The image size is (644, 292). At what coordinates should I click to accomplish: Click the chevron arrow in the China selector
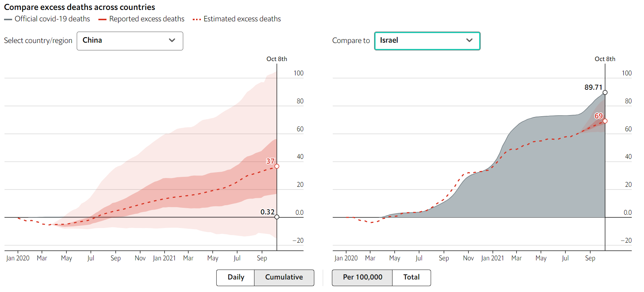click(x=172, y=40)
